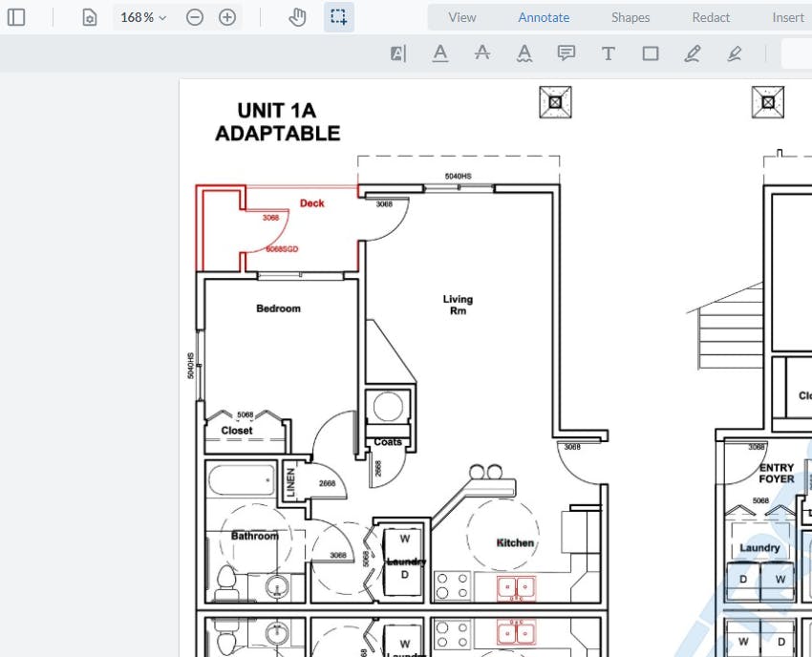Image resolution: width=812 pixels, height=657 pixels.
Task: Click the Kitchen label on the plan
Action: (515, 542)
